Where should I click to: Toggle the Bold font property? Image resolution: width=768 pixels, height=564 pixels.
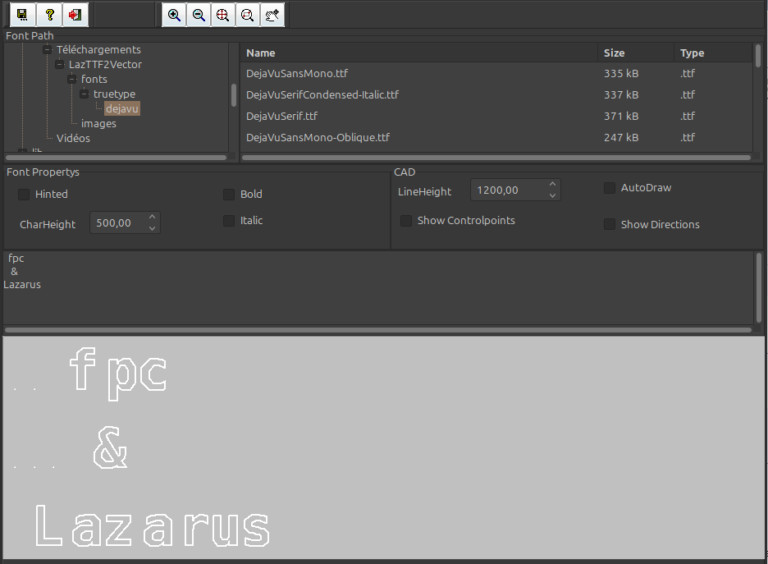pyautogui.click(x=229, y=194)
